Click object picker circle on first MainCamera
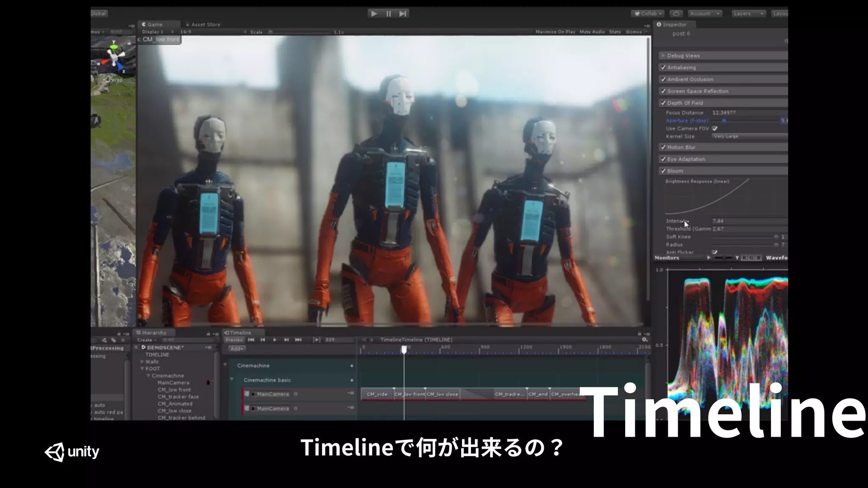 tap(296, 394)
